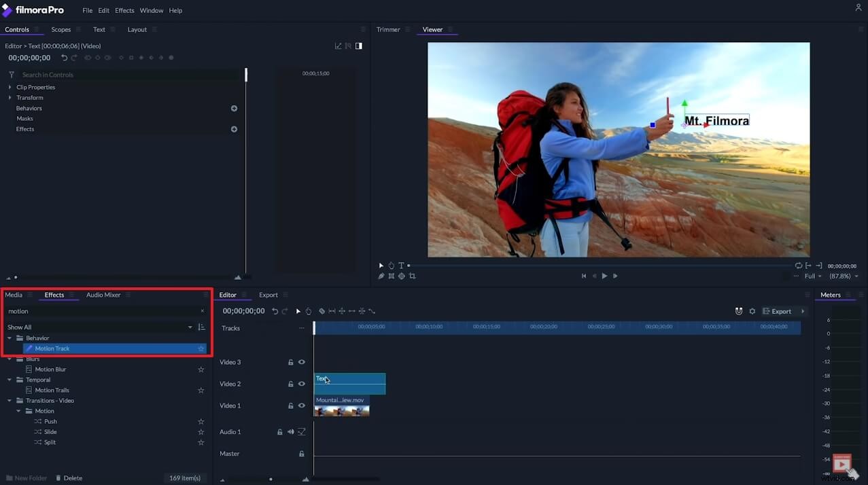The height and width of the screenshot is (485, 868).
Task: Click the undo icon in the Controls panel
Action: coord(65,58)
